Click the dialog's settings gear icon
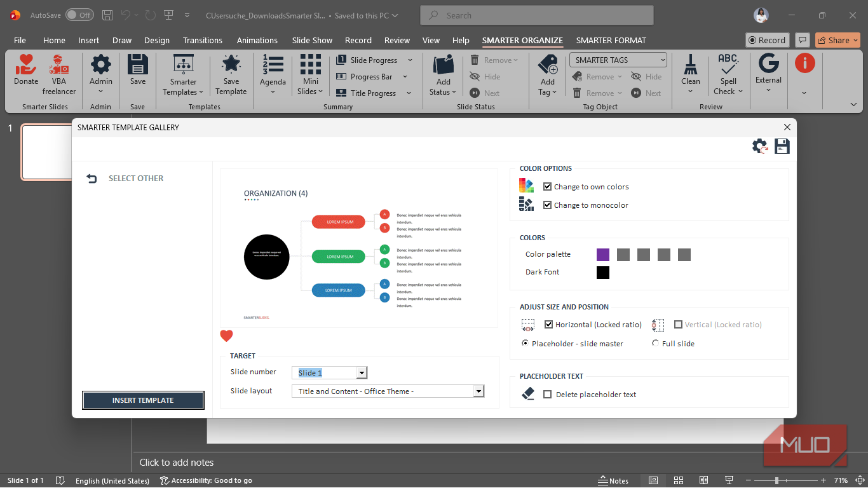Screen dimensions: 868x488 click(x=759, y=146)
